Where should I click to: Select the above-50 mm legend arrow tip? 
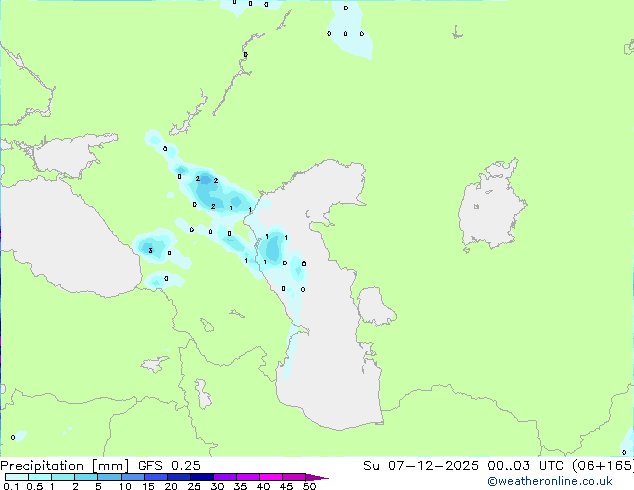(317, 477)
